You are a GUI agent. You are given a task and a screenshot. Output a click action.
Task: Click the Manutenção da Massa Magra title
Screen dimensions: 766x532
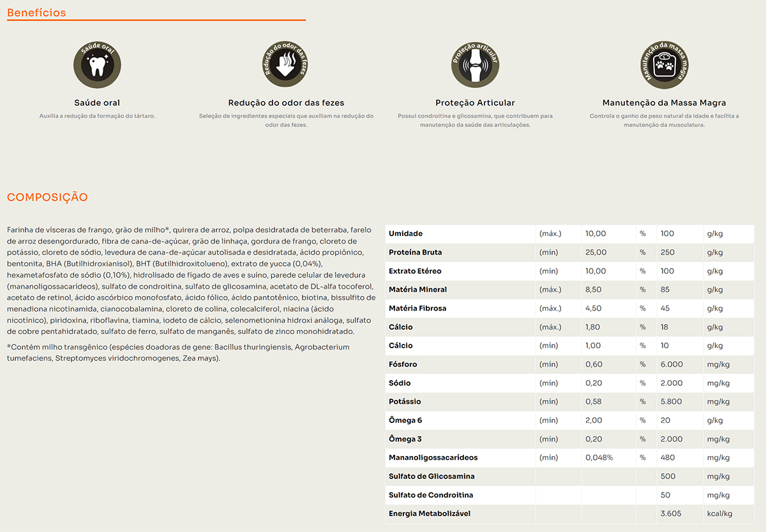664,103
